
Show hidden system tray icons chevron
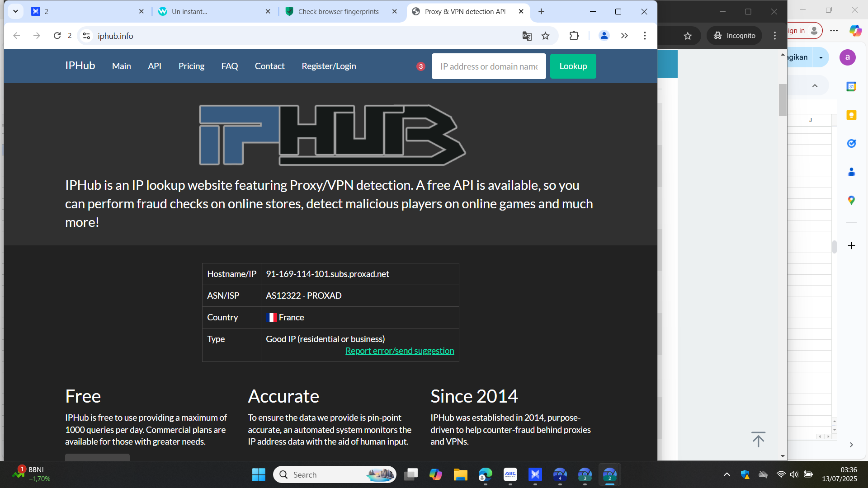(x=726, y=474)
